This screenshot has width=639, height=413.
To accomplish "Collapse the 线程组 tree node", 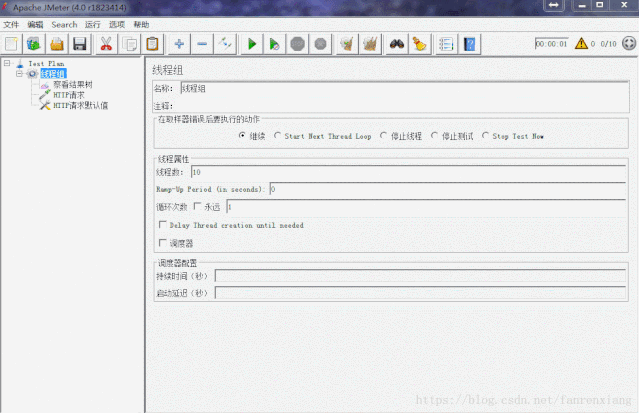I will pyautogui.click(x=19, y=73).
